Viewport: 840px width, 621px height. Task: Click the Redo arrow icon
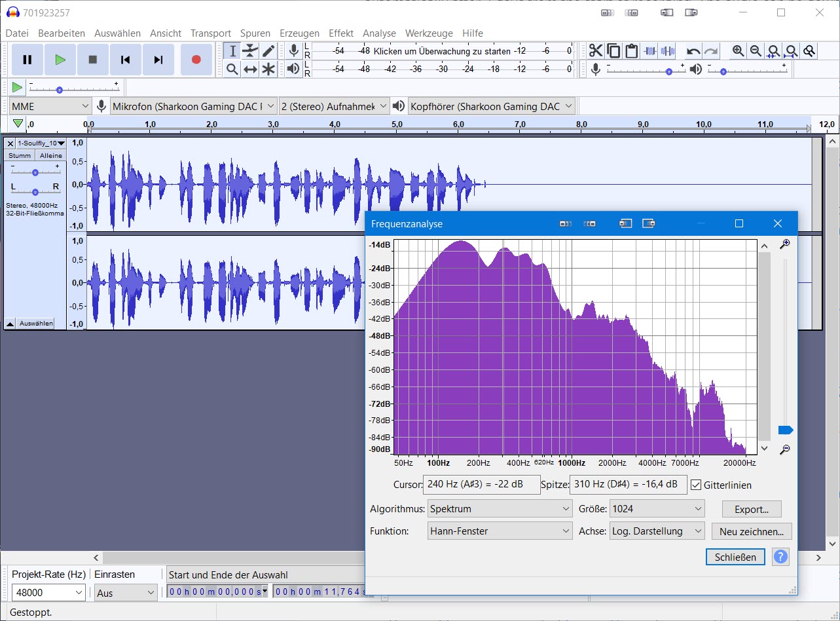point(711,51)
